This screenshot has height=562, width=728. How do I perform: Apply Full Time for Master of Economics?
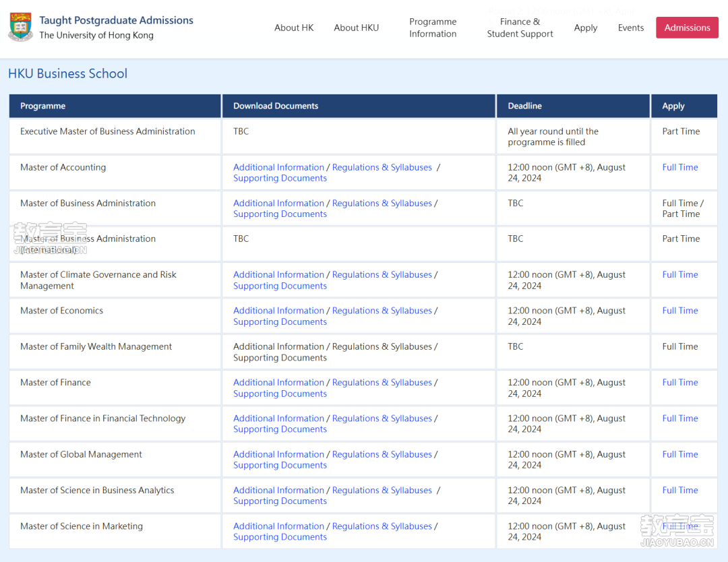point(679,311)
